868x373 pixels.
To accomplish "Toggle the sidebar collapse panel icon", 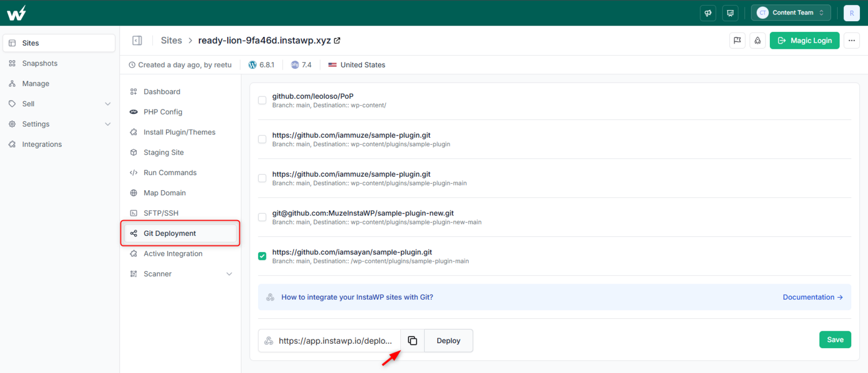I will coord(137,41).
